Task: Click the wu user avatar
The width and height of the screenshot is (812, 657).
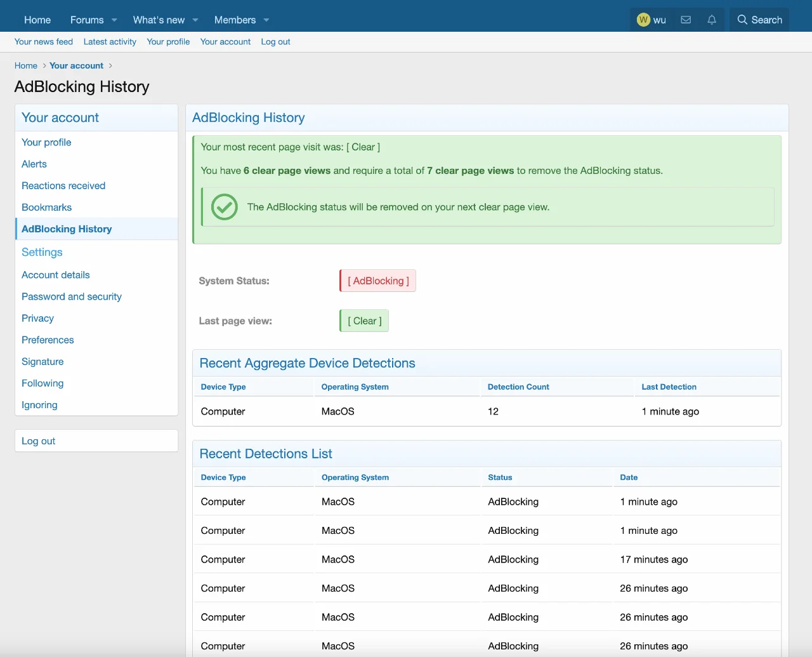Action: coord(643,20)
